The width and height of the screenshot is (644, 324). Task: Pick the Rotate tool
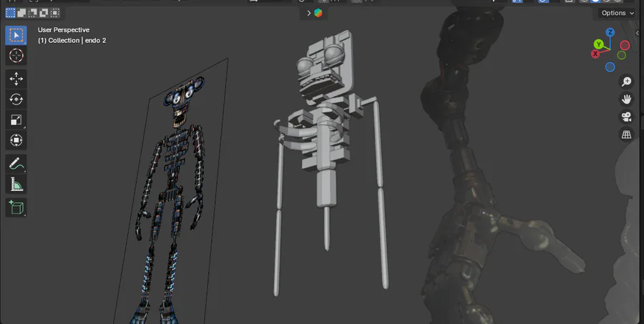click(x=16, y=99)
